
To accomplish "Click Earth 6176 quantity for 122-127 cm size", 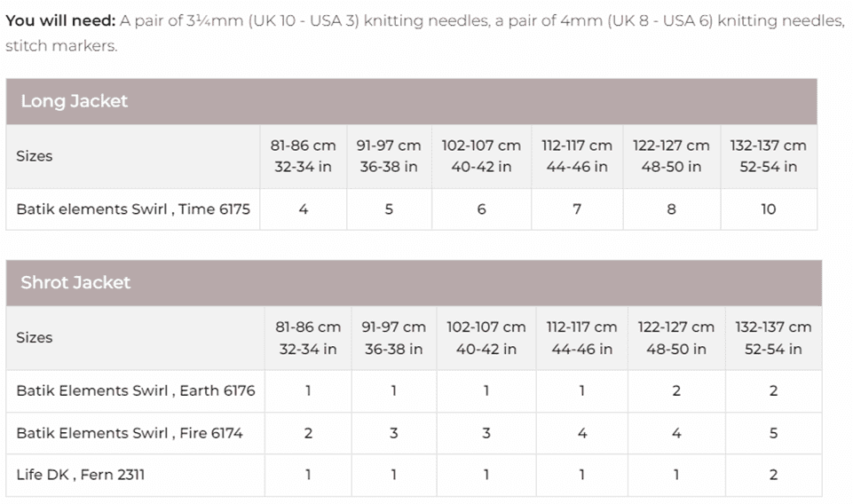I will 676,390.
